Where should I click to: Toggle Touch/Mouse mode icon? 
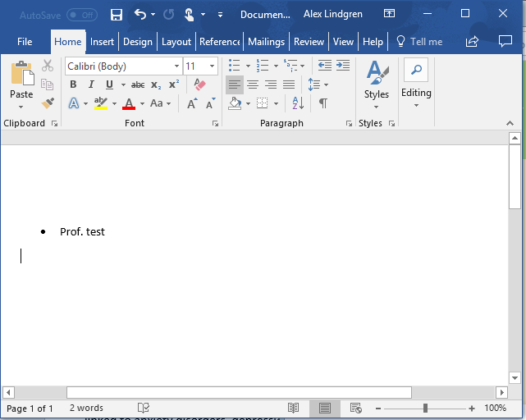tap(190, 15)
